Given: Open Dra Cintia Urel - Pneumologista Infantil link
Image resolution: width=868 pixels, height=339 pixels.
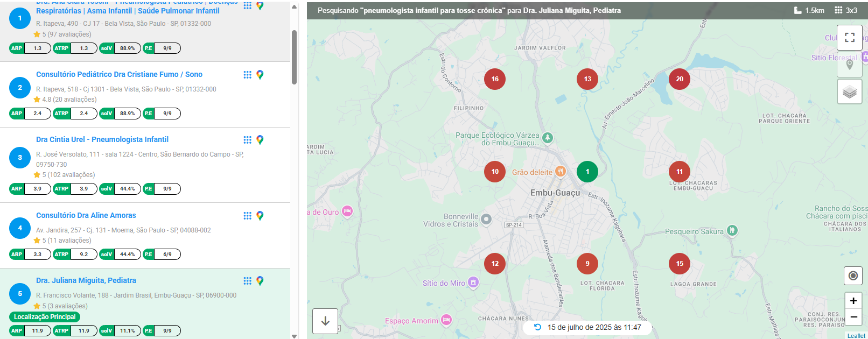Looking at the screenshot, I should 102,139.
